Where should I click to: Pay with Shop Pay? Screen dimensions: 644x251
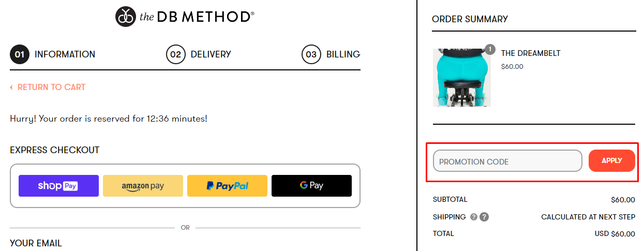pyautogui.click(x=58, y=186)
